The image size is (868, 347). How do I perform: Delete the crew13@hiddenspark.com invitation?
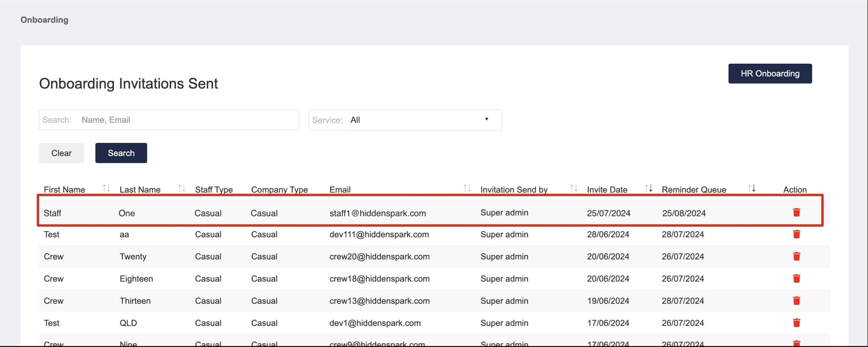tap(796, 301)
